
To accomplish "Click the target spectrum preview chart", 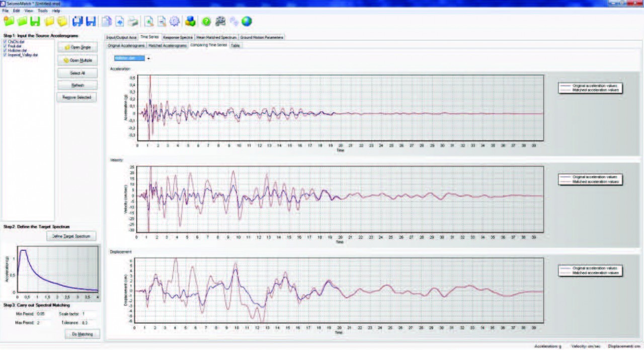I will (50, 272).
